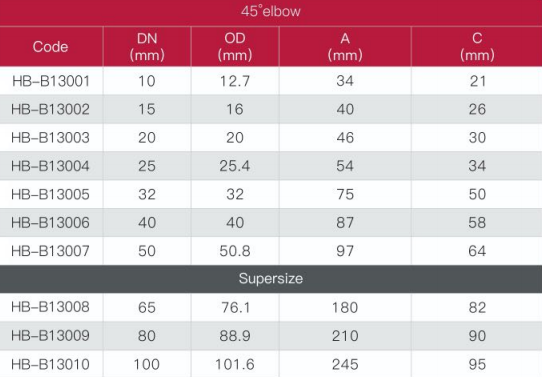542x377 pixels.
Task: Click the OD (mm) column header
Action: click(235, 47)
